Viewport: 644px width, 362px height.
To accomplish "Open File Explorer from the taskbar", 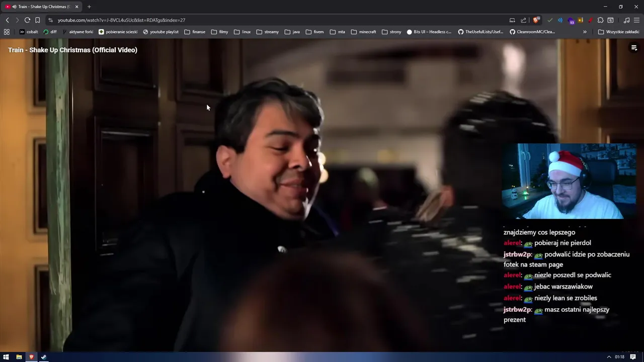I will [x=19, y=357].
